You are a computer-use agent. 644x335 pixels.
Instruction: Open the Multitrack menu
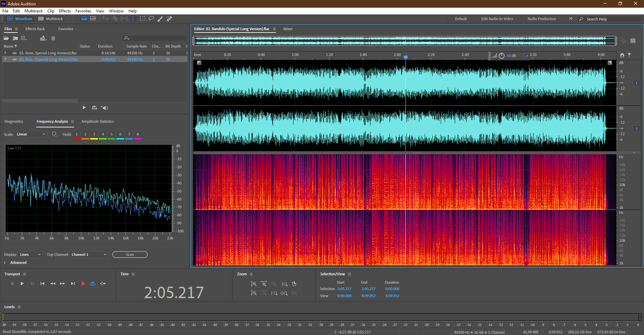pos(34,11)
